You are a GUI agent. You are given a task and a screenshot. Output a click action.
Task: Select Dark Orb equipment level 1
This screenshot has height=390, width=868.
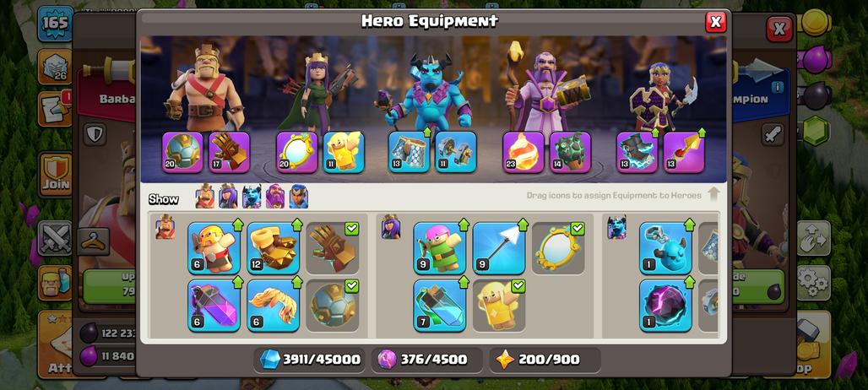coord(666,306)
